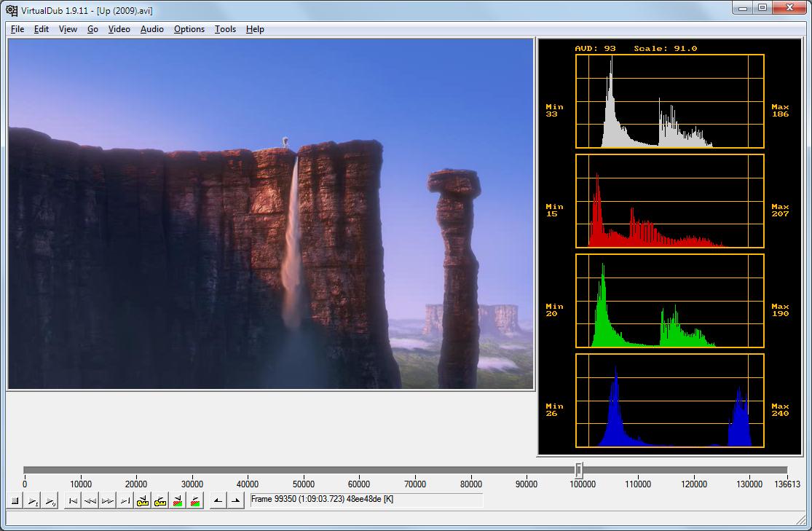Jump to start of video icon

[x=73, y=501]
